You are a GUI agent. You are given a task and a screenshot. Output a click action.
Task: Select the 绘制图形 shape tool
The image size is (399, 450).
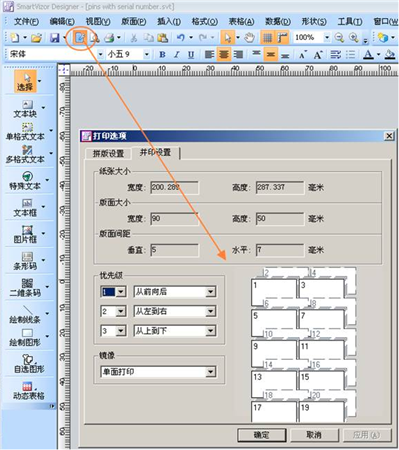tap(25, 338)
